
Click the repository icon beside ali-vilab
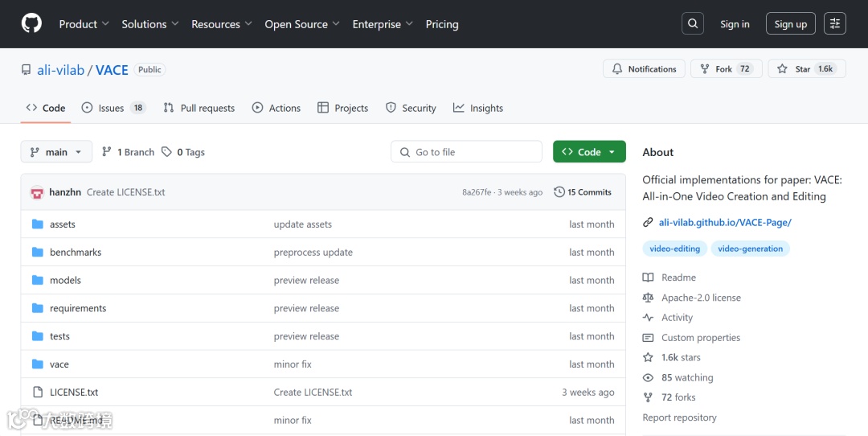(26, 70)
